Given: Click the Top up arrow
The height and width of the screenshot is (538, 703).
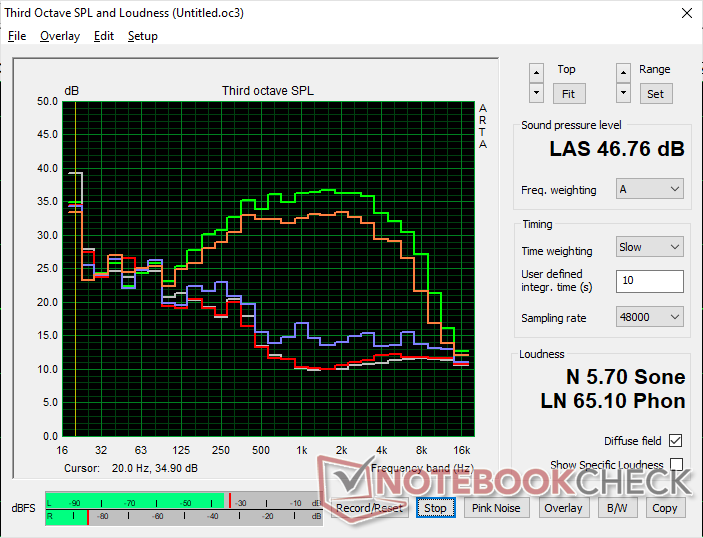Looking at the screenshot, I should (537, 72).
